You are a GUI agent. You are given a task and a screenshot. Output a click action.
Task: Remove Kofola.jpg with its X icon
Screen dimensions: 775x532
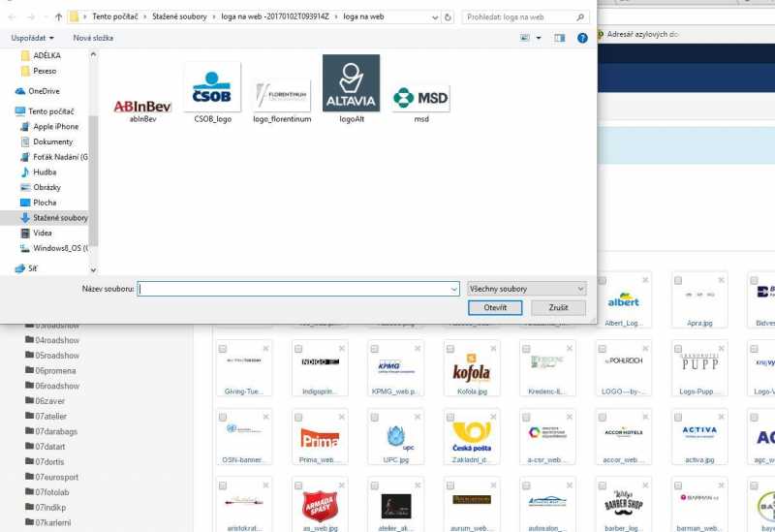tap(493, 349)
